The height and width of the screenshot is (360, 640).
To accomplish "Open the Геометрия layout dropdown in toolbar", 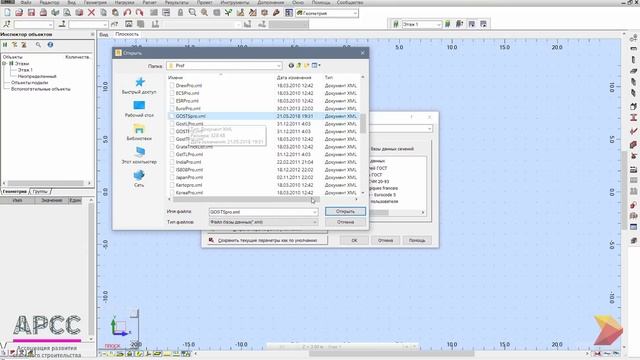I will point(327,13).
